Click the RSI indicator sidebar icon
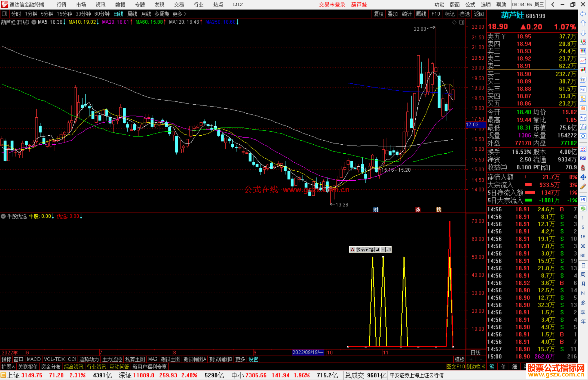588x380 pixels. (583, 158)
